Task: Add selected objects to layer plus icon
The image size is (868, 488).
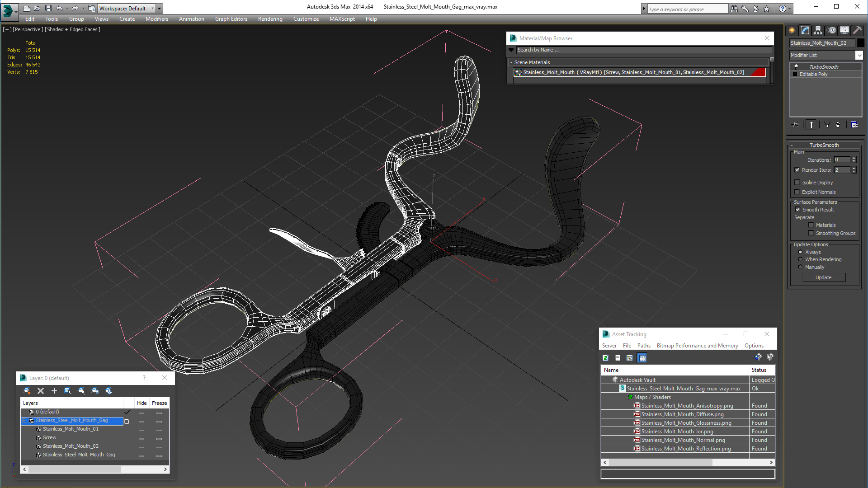Action: click(54, 391)
